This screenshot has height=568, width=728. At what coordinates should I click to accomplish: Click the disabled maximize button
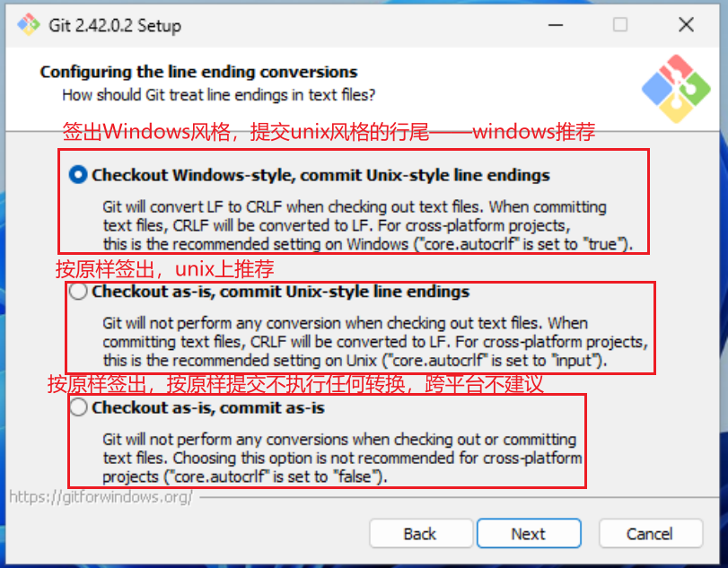[x=620, y=25]
